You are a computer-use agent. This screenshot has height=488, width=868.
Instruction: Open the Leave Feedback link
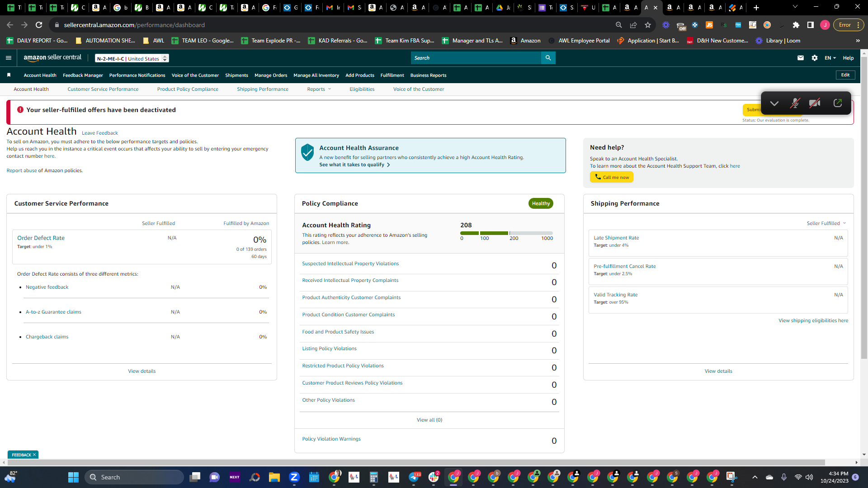click(100, 133)
